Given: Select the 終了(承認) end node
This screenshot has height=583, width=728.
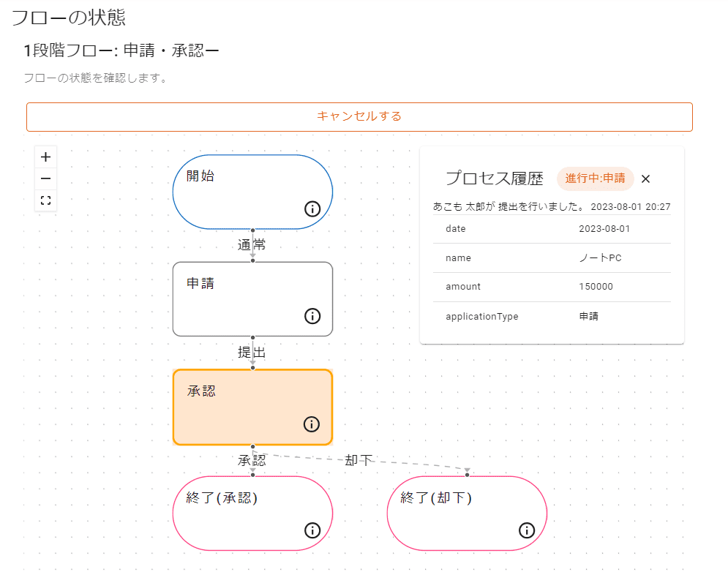Looking at the screenshot, I should point(241,514).
